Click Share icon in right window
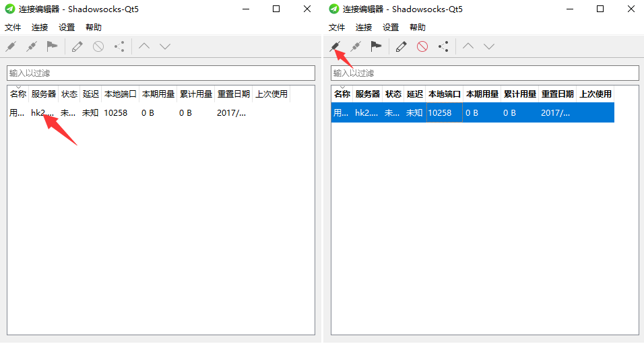 [x=443, y=46]
